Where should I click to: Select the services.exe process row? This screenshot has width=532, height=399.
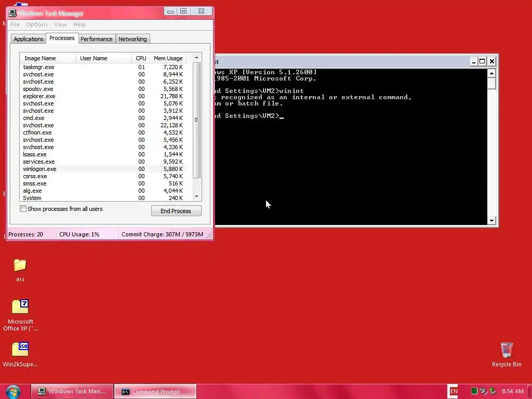[103, 162]
